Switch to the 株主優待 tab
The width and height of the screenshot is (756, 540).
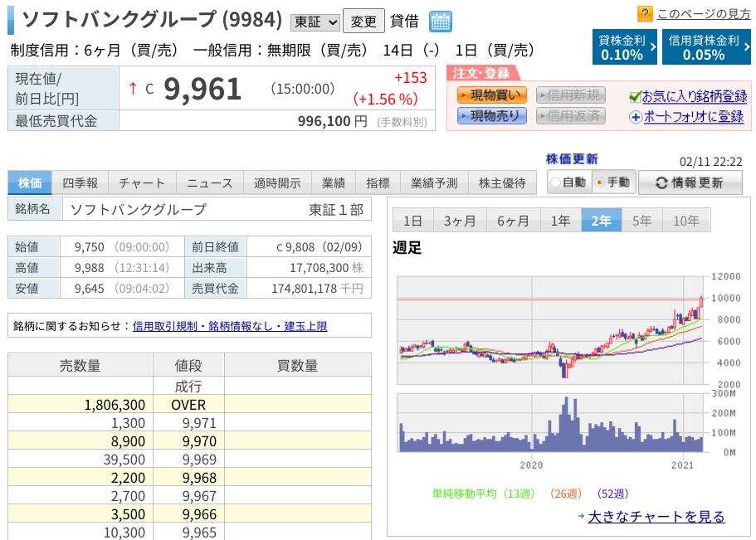click(502, 183)
